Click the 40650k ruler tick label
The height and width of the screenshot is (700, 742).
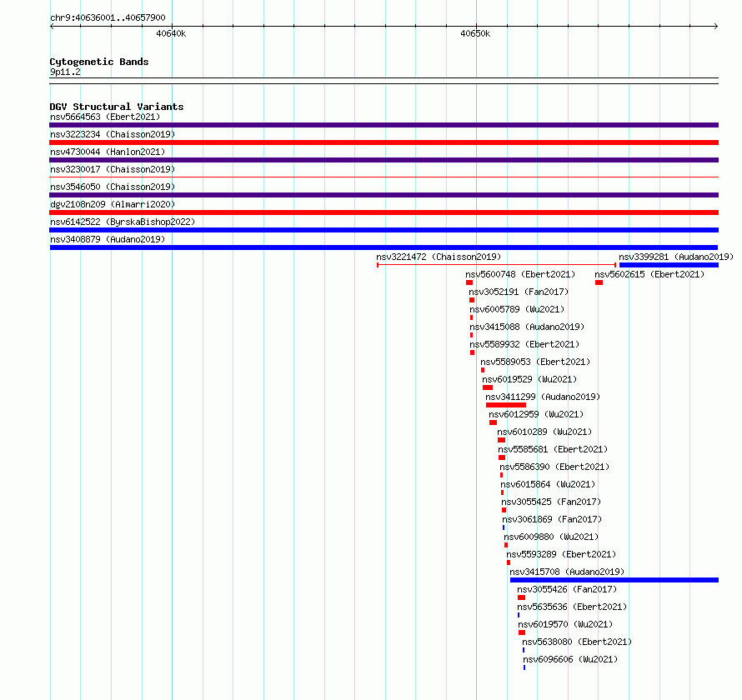pos(475,33)
